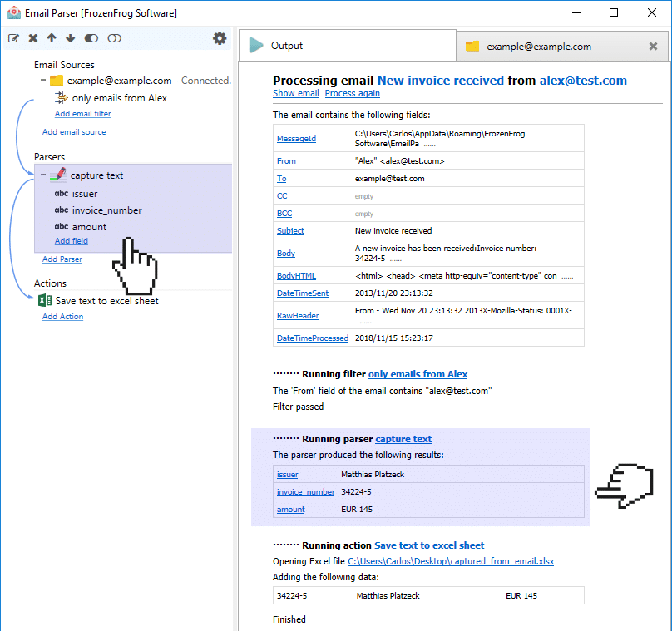Viewport: 672px width, 631px height.
Task: Click Process again link
Action: pyautogui.click(x=353, y=93)
